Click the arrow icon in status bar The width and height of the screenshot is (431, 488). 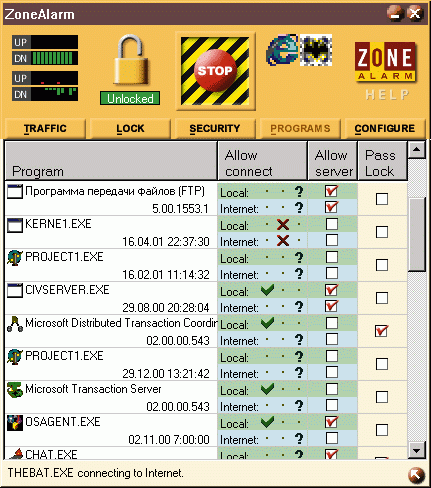point(416,475)
